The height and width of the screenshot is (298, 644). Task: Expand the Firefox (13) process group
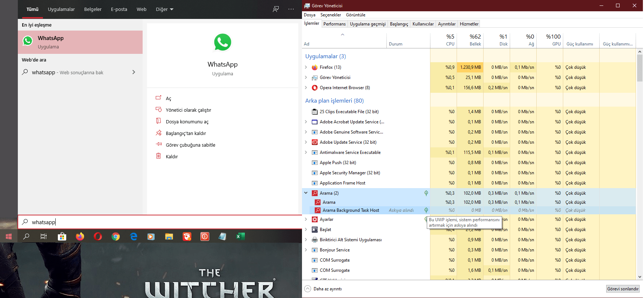(x=306, y=67)
